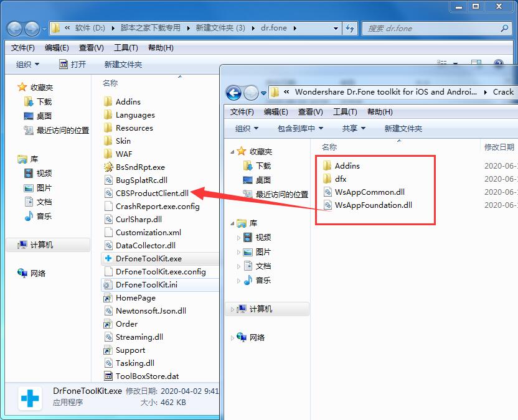Click the HomePage shortcut icon

(x=108, y=298)
